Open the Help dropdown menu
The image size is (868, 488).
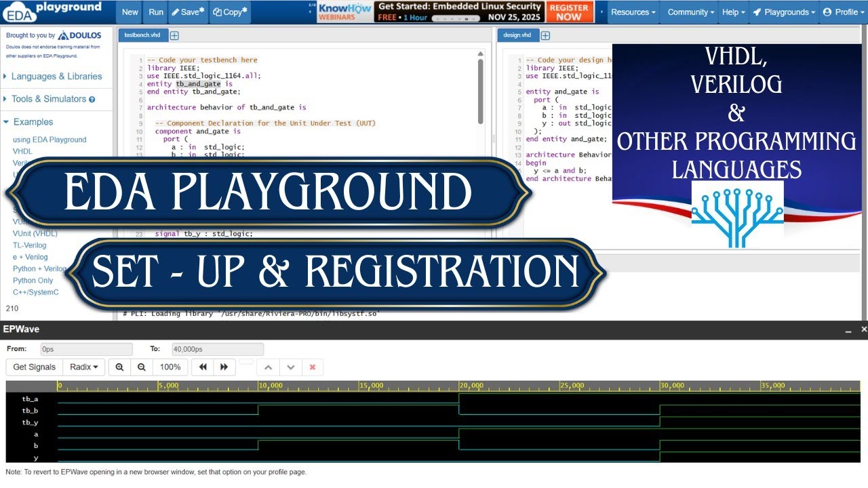tap(733, 12)
